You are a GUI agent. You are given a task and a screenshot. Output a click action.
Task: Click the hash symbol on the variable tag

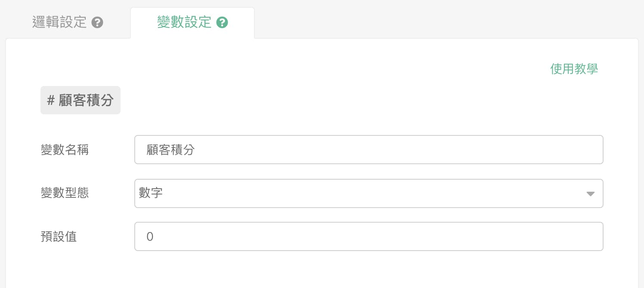click(x=51, y=101)
